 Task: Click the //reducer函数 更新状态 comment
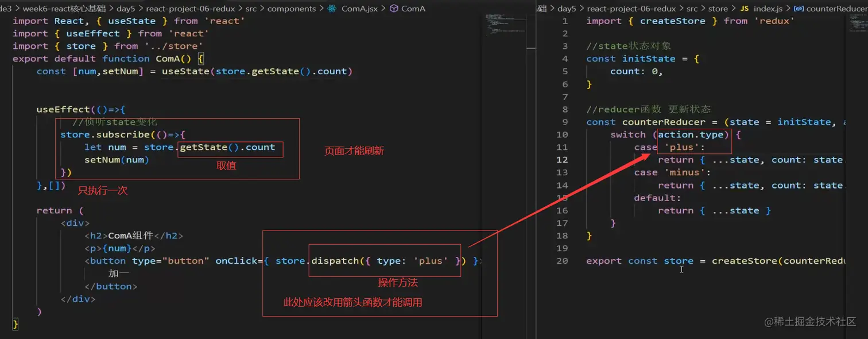pyautogui.click(x=649, y=109)
